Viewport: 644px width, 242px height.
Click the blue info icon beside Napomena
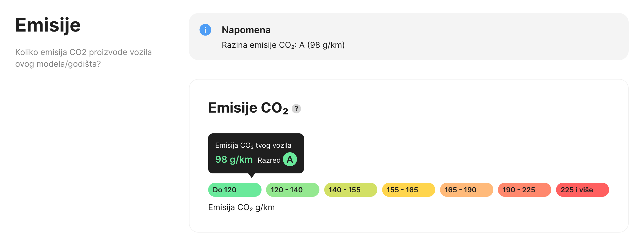point(205,30)
